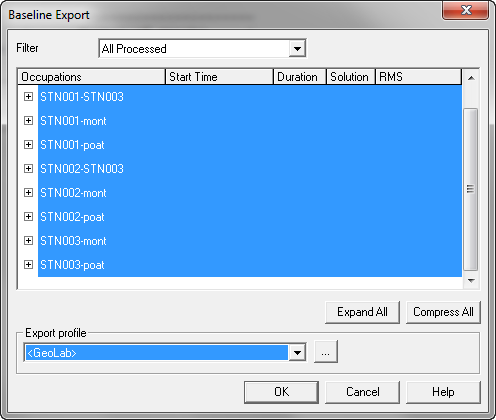496x420 pixels.
Task: Open Help for Baseline Export
Action: 443,392
